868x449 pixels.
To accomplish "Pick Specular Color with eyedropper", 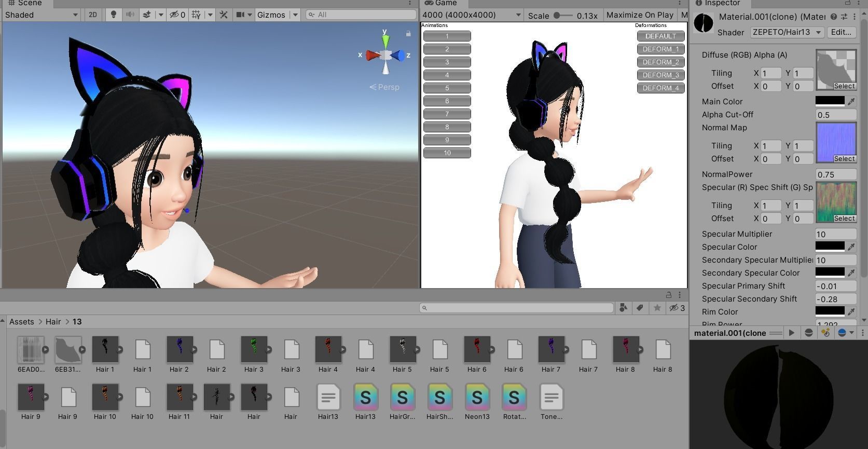I will click(851, 247).
